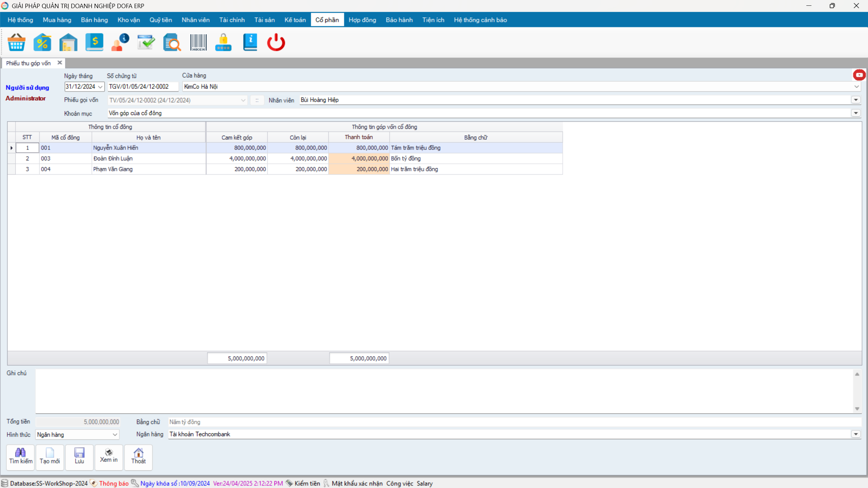Open the red YouTube video help icon
The width and height of the screenshot is (868, 488).
tap(859, 75)
